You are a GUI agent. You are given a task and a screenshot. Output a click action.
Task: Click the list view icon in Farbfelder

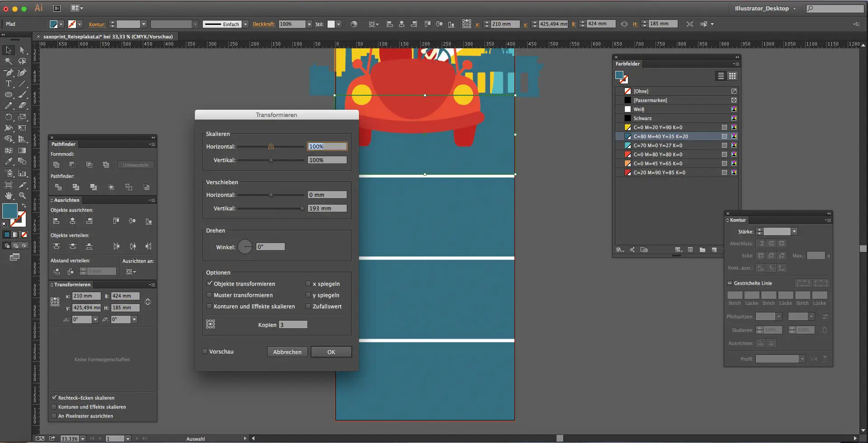(x=721, y=76)
